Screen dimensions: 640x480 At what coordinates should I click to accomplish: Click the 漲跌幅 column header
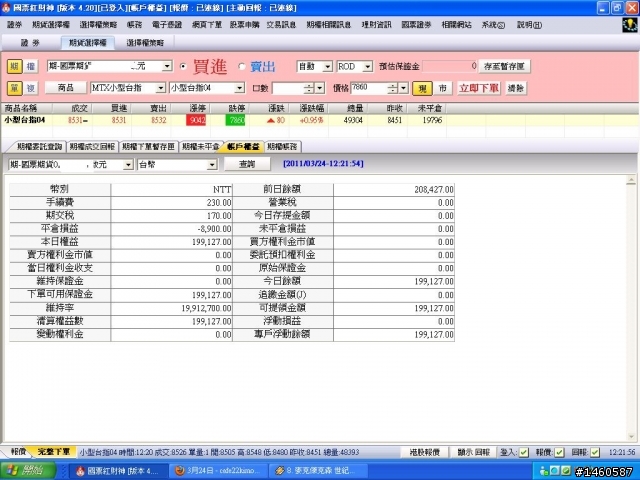tap(311, 108)
